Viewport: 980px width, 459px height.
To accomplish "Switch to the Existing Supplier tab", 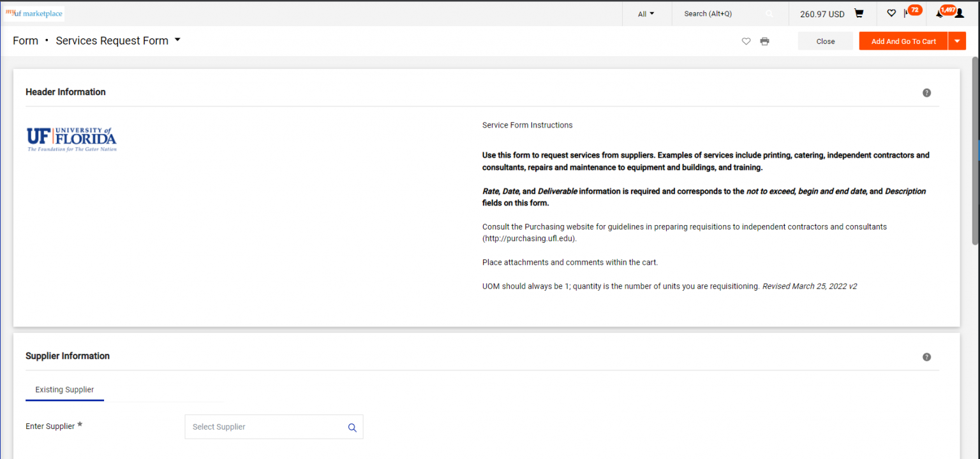I will tap(64, 390).
